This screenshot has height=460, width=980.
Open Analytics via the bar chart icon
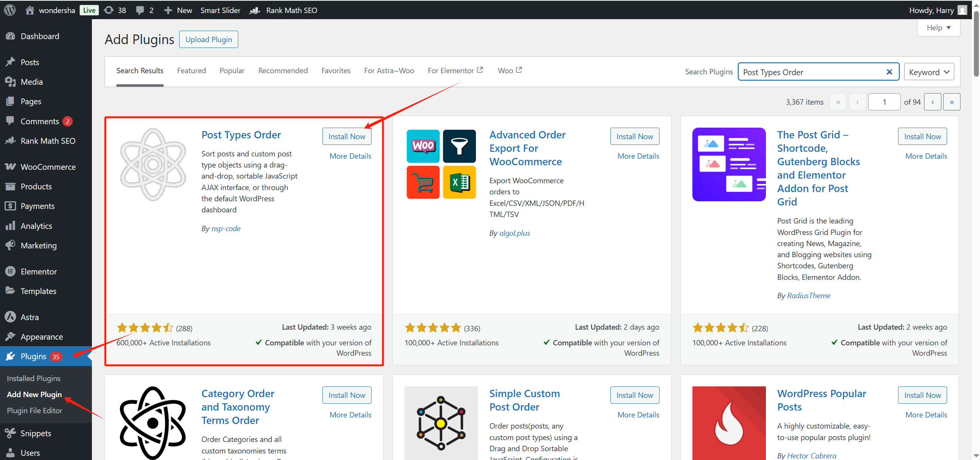(11, 225)
